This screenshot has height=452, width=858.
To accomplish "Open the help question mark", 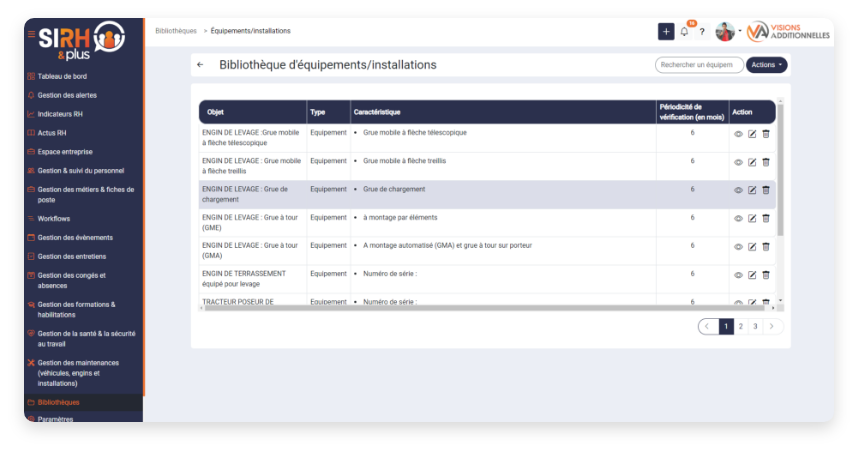I will (702, 32).
